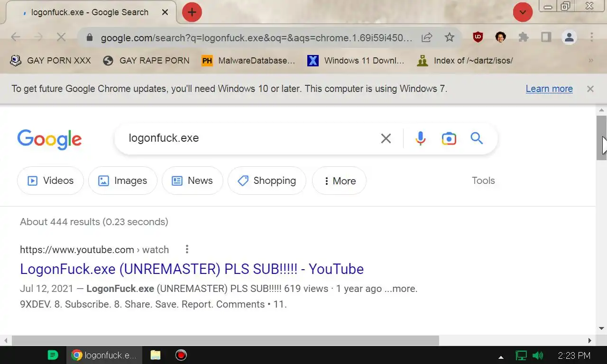Open search Tools options

[x=483, y=181]
